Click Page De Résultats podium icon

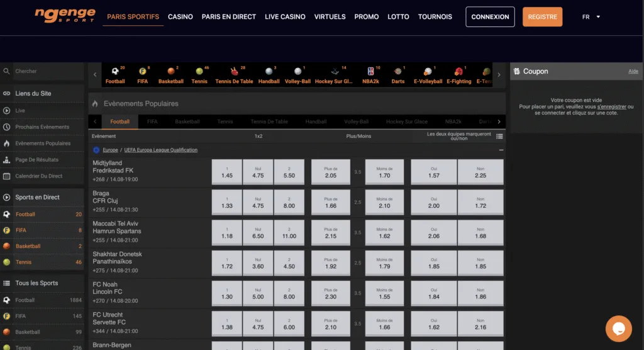tap(6, 159)
